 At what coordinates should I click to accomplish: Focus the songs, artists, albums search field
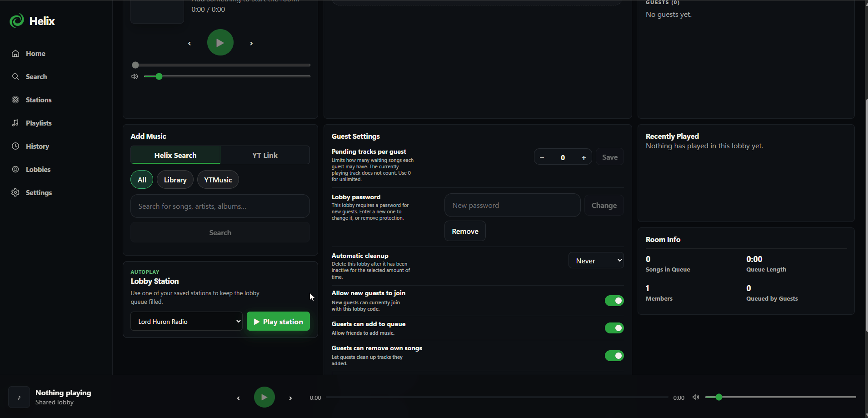click(220, 206)
